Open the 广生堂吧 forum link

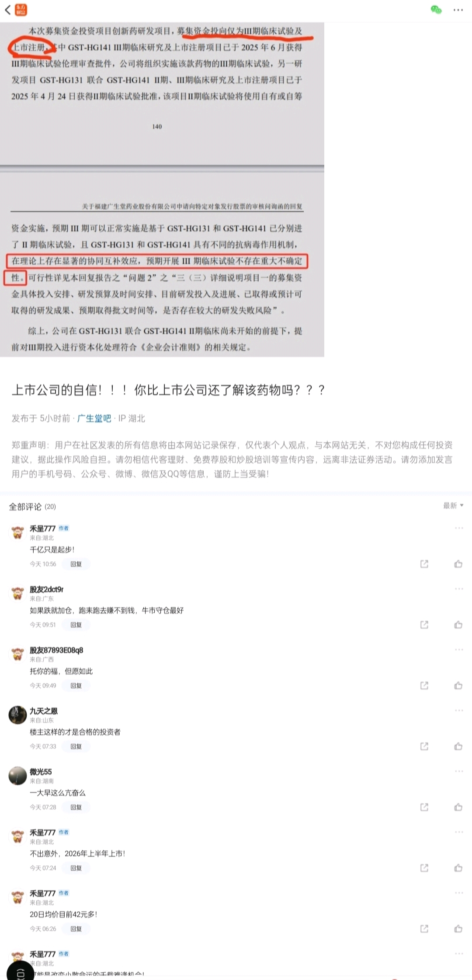(x=94, y=418)
